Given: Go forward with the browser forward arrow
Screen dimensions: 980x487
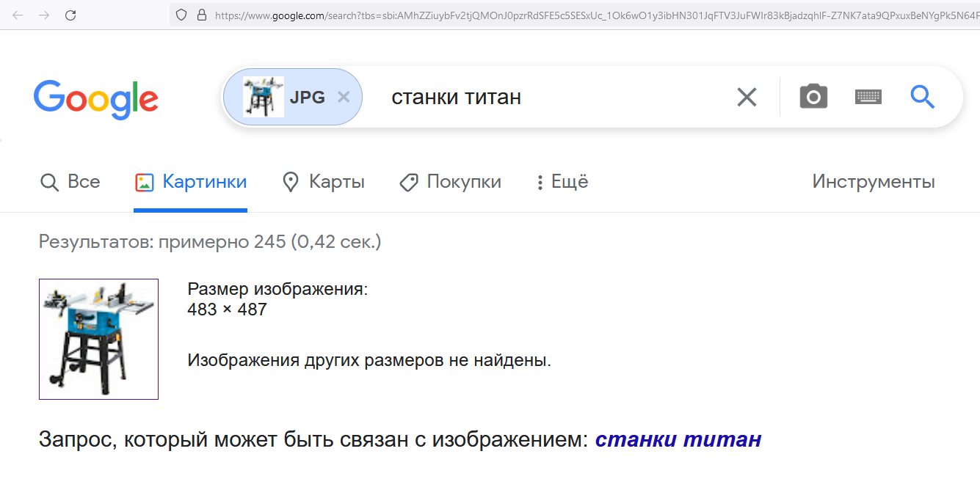Looking at the screenshot, I should click(44, 15).
